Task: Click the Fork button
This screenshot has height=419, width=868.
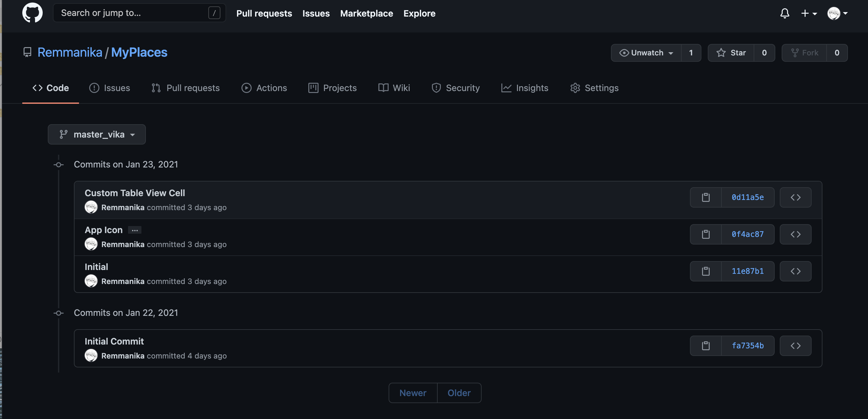Action: [804, 53]
